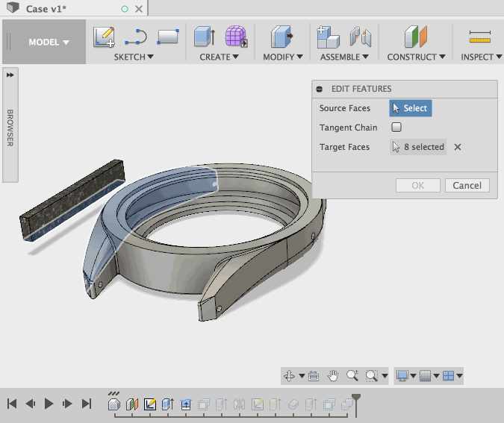The image size is (504, 423).
Task: Open the MODEL workspace dropdown
Action: tap(49, 42)
